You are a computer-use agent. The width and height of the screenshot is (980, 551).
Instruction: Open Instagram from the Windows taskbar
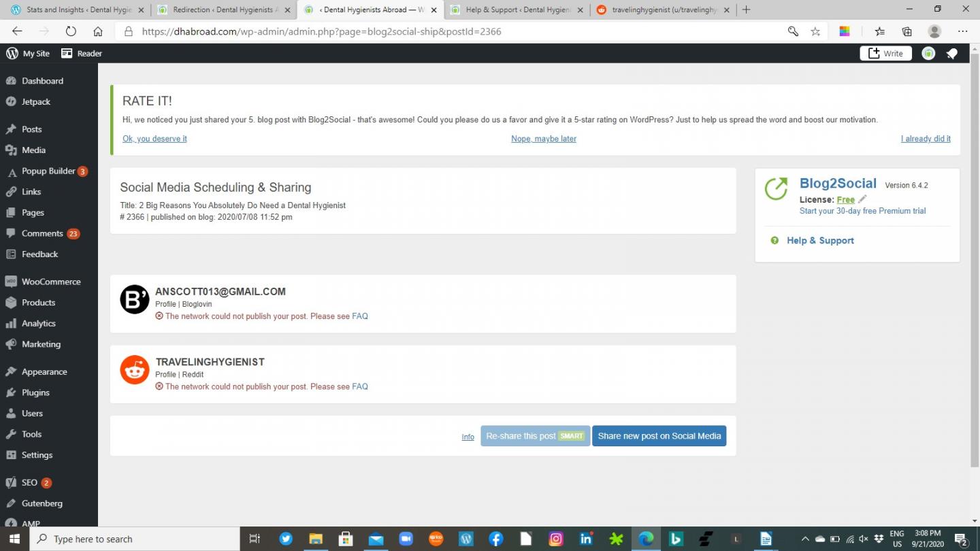pyautogui.click(x=556, y=539)
